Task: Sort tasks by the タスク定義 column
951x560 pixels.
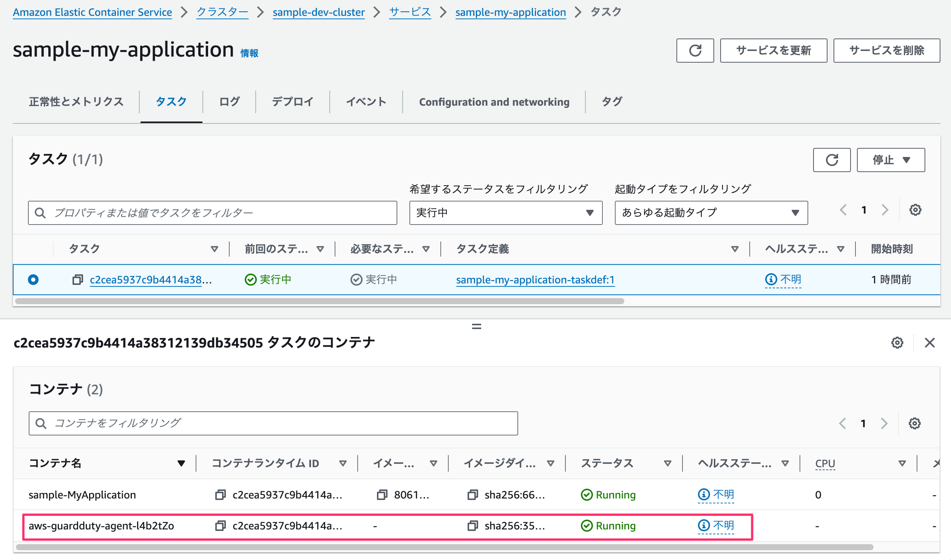Action: tap(735, 249)
